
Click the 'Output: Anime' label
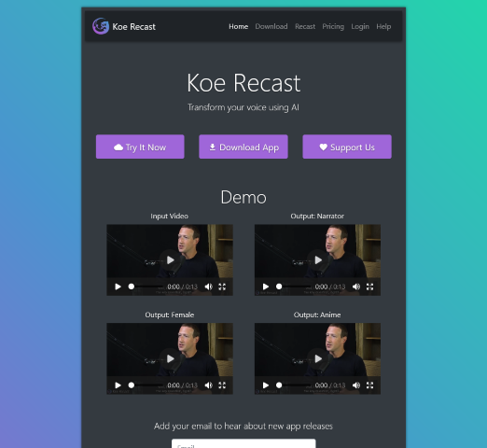[317, 315]
